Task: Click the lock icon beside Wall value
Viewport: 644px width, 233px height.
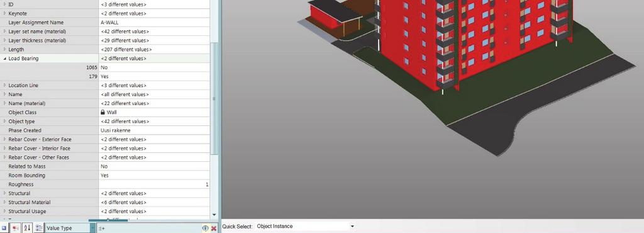Action: click(103, 112)
